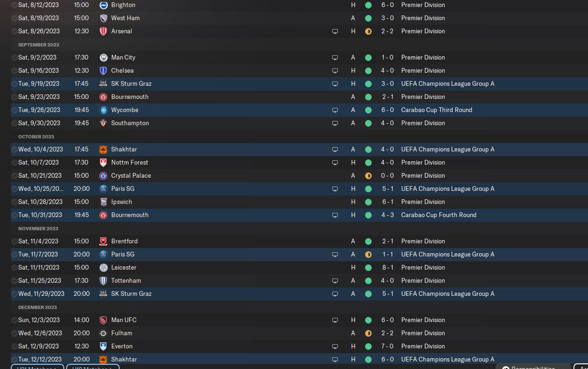Click the Crystal Palace club badge
The width and height of the screenshot is (588, 369).
104,176
